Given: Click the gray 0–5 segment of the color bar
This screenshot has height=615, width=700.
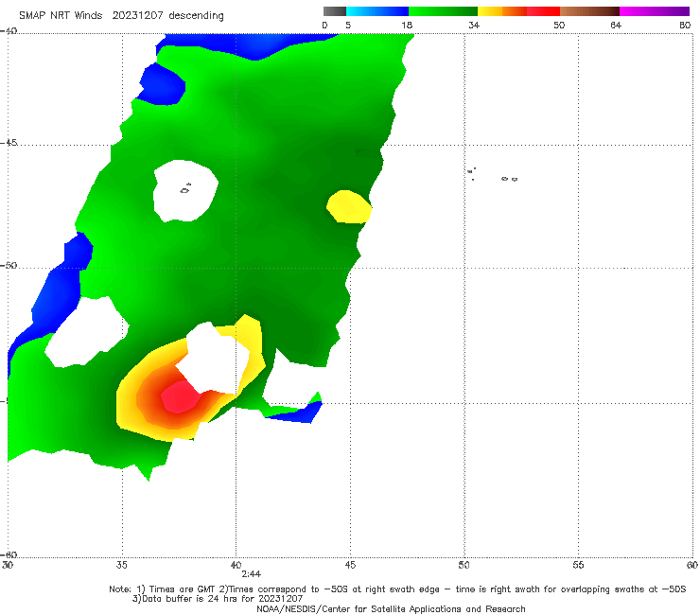Looking at the screenshot, I should (x=334, y=11).
